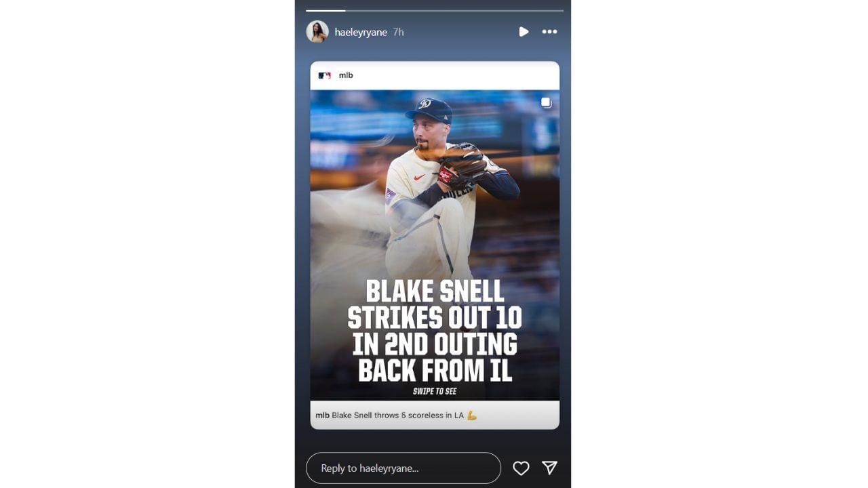Screen dimensions: 868x488
Task: Click the multi-image carousel icon on the post
Action: [x=547, y=103]
